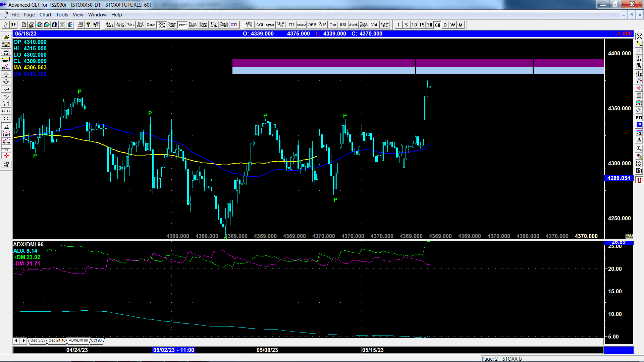Set timeframe to 30 minutes

pyautogui.click(x=430, y=25)
